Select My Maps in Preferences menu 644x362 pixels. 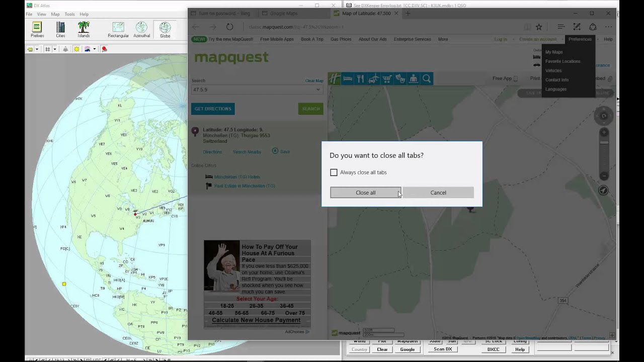point(554,52)
